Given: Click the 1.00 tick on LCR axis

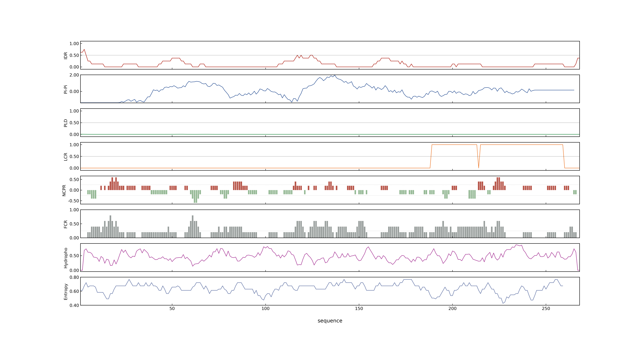Looking at the screenshot, I should pos(74,145).
